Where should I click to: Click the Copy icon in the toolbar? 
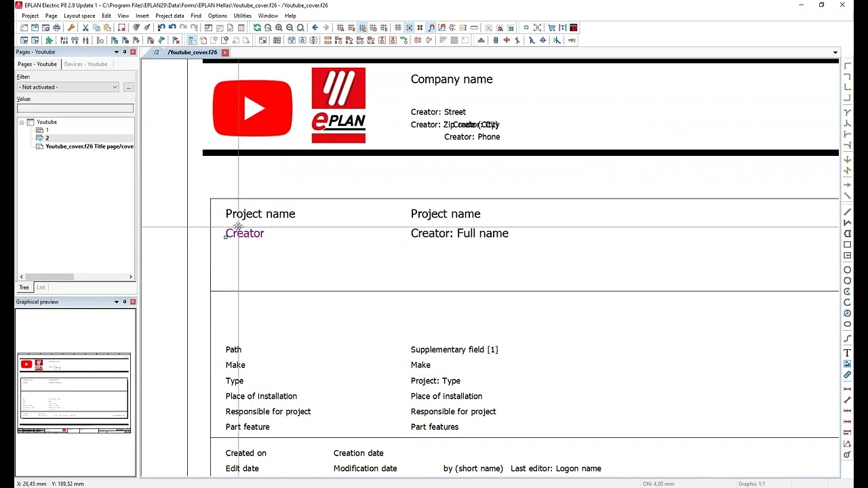[x=96, y=28]
